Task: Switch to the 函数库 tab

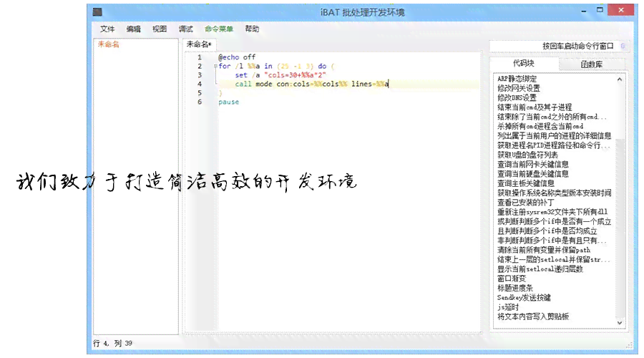Action: tap(592, 64)
